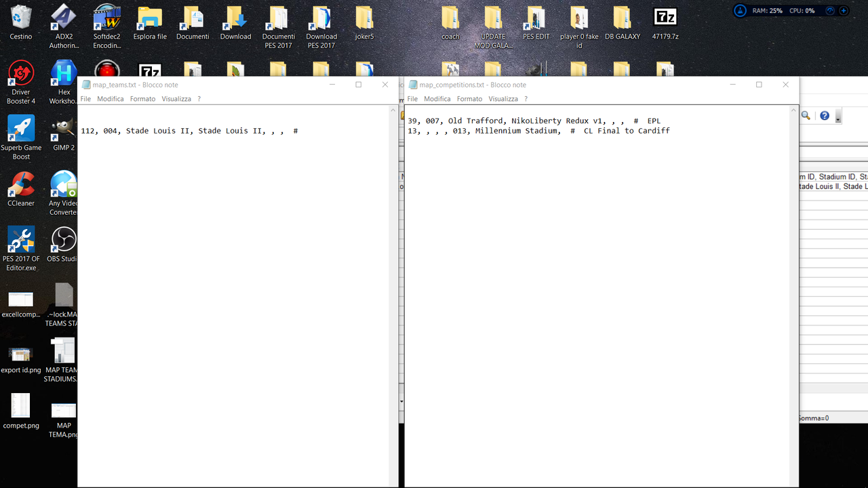This screenshot has width=868, height=488.
Task: Launch PES 2017 OF Editor.exe
Action: [21, 249]
